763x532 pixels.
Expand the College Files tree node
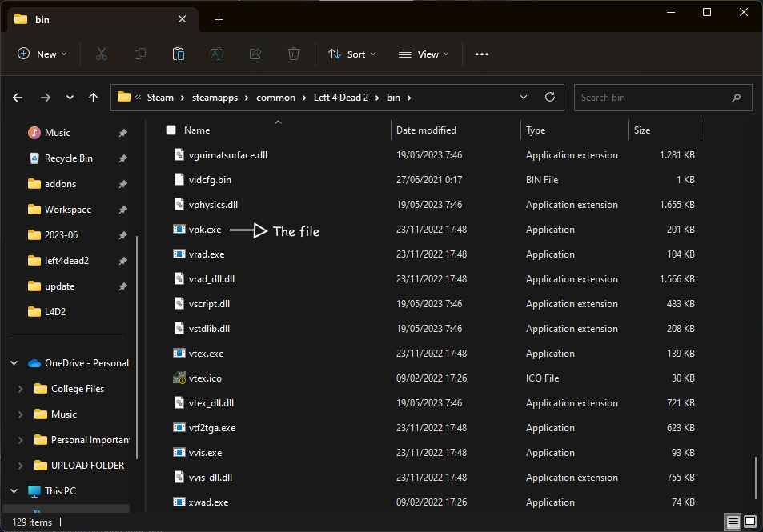[x=21, y=389]
